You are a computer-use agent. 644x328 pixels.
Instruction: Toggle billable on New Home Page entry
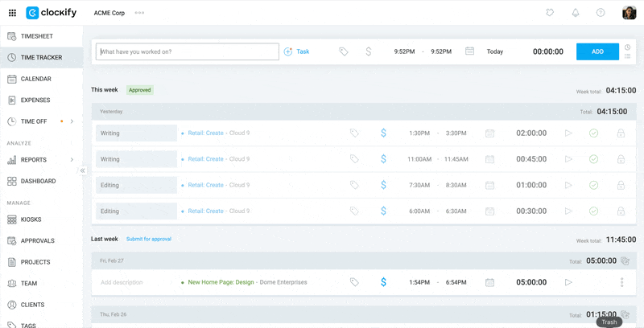383,282
